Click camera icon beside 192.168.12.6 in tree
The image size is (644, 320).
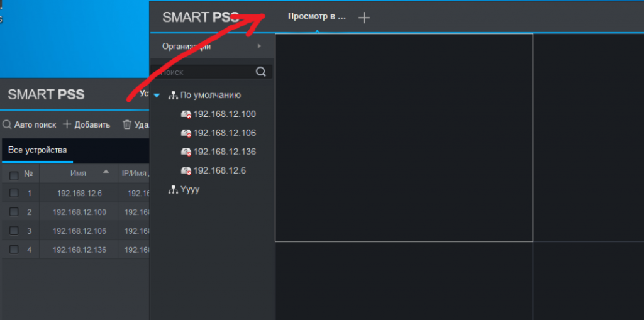point(186,171)
